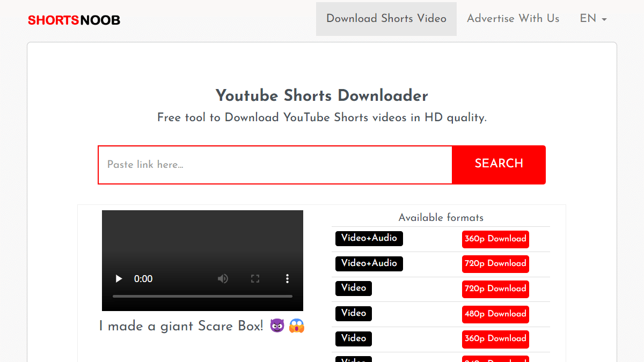Click the SHORTSNOOB logo
This screenshot has width=644, height=362.
click(x=74, y=20)
